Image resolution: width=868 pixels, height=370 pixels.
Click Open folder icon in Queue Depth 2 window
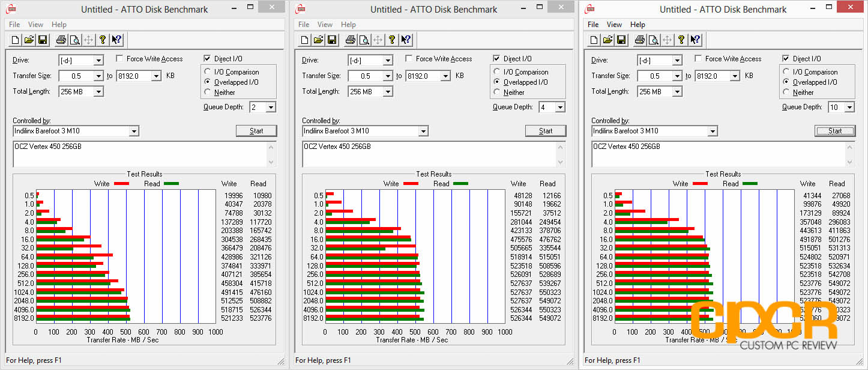[29, 40]
